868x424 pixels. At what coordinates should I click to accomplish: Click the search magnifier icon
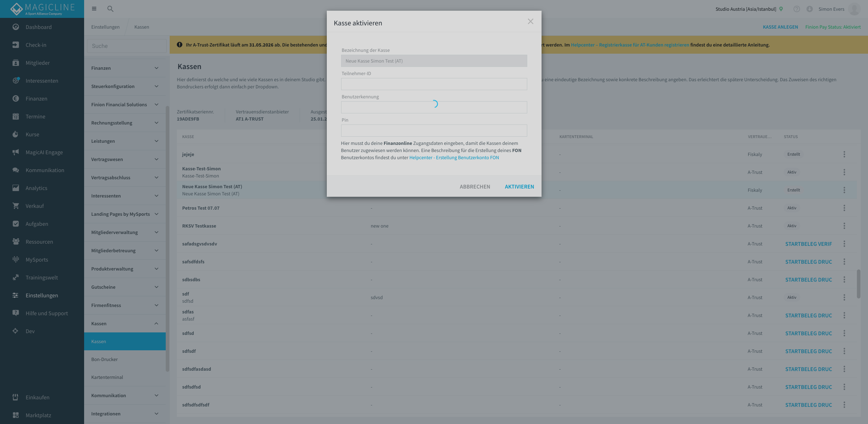110,9
